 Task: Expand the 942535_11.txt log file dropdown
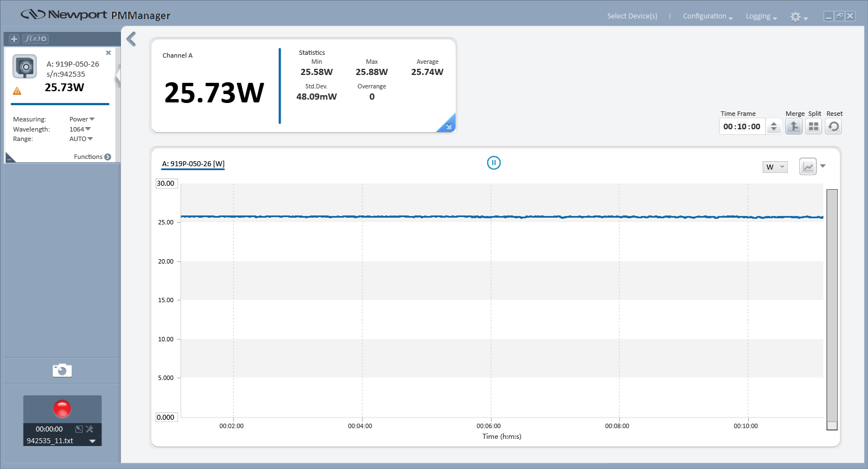(x=92, y=441)
